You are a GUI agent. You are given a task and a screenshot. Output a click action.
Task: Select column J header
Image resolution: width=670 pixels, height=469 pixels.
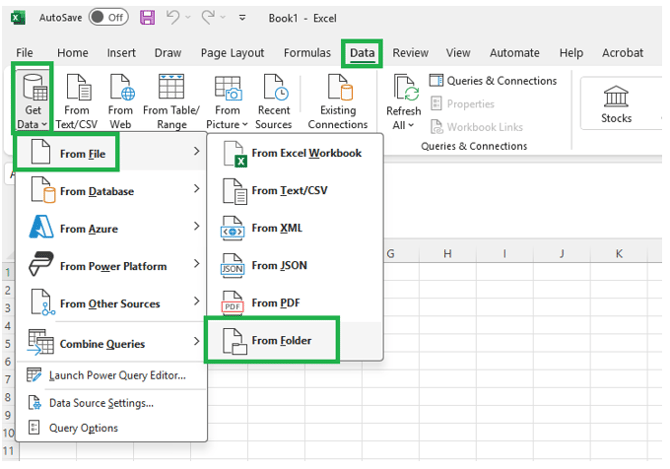(561, 254)
